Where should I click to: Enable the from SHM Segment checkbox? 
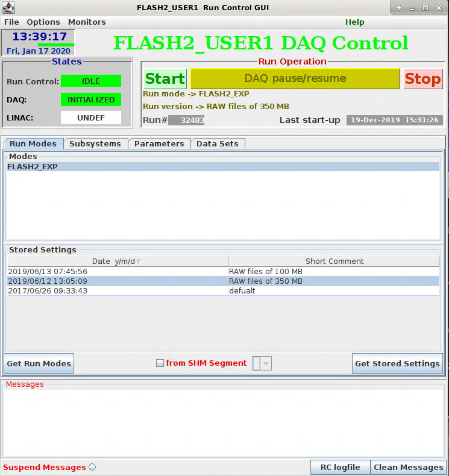[x=160, y=363]
